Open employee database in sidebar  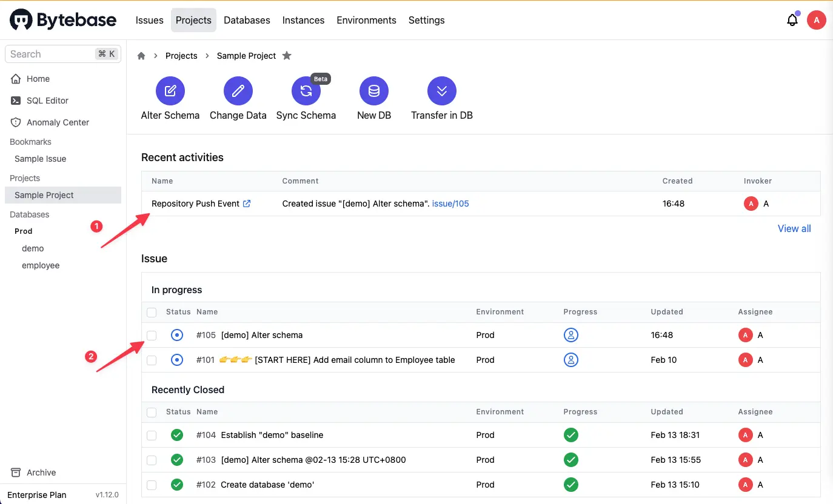[41, 265]
